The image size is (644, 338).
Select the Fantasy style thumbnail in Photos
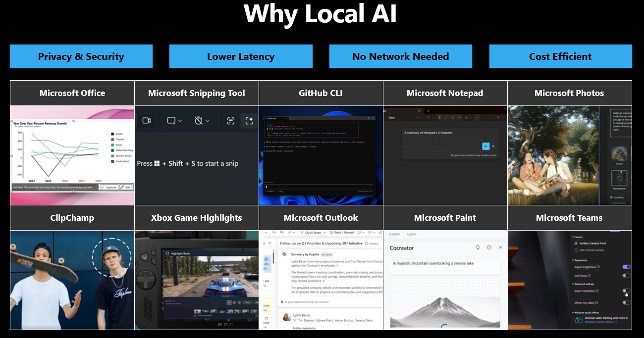(x=619, y=154)
